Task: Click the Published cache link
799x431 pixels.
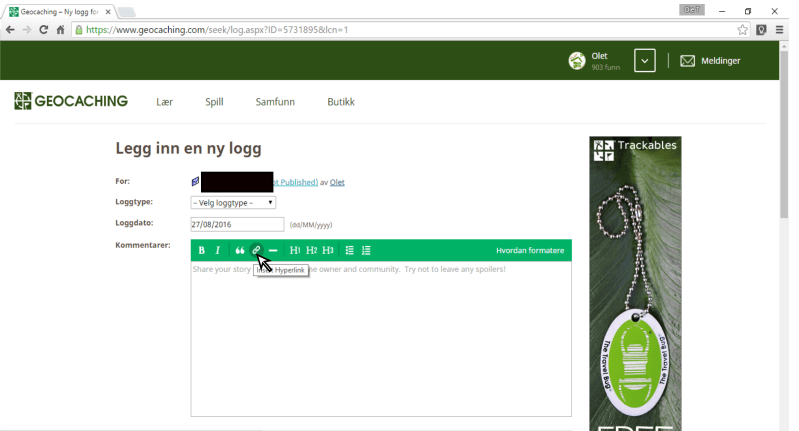Action: click(x=296, y=182)
